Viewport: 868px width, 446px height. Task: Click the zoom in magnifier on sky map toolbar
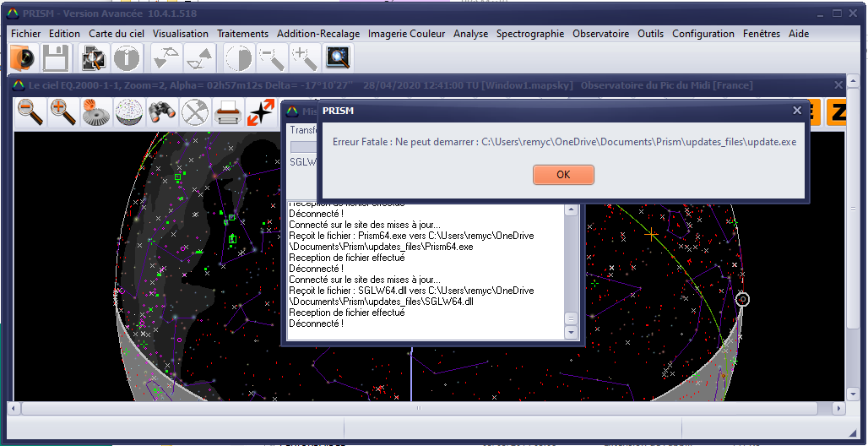click(x=63, y=112)
